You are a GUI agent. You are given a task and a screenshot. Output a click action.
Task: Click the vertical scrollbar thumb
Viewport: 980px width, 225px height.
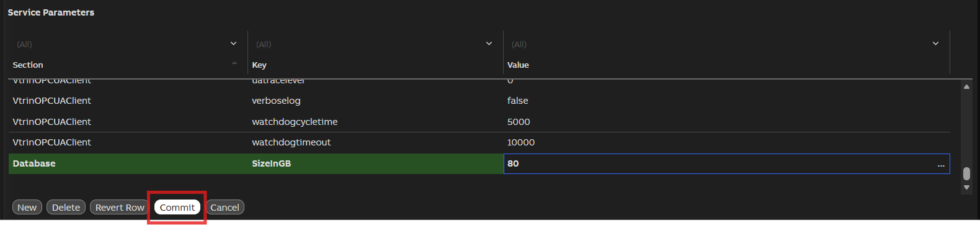point(966,173)
